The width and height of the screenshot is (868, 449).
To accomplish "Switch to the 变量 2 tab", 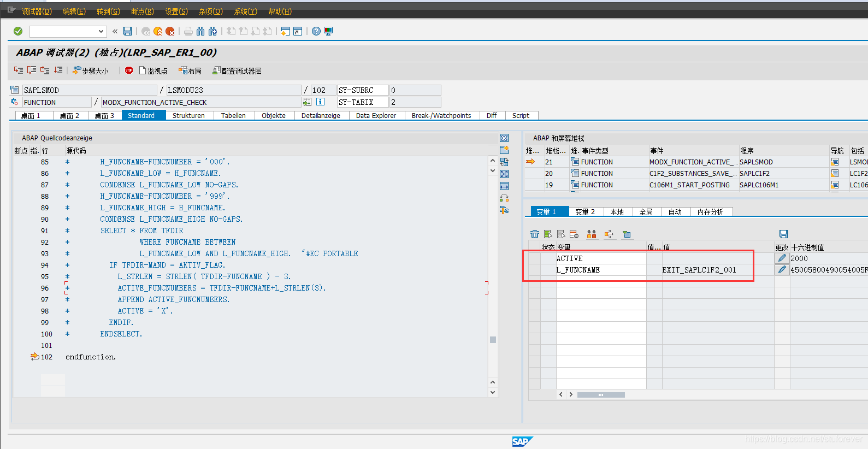I will pyautogui.click(x=585, y=212).
